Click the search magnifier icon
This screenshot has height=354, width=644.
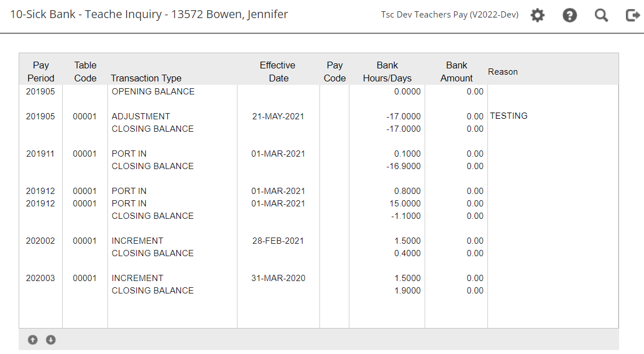coord(601,15)
